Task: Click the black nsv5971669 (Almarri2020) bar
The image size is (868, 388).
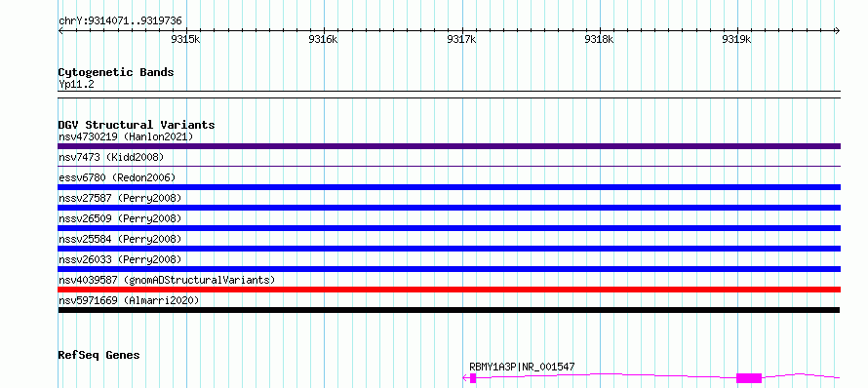Action: click(x=449, y=310)
